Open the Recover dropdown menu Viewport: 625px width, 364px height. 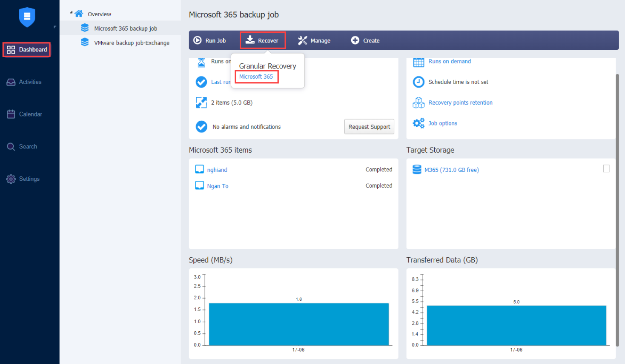(263, 40)
